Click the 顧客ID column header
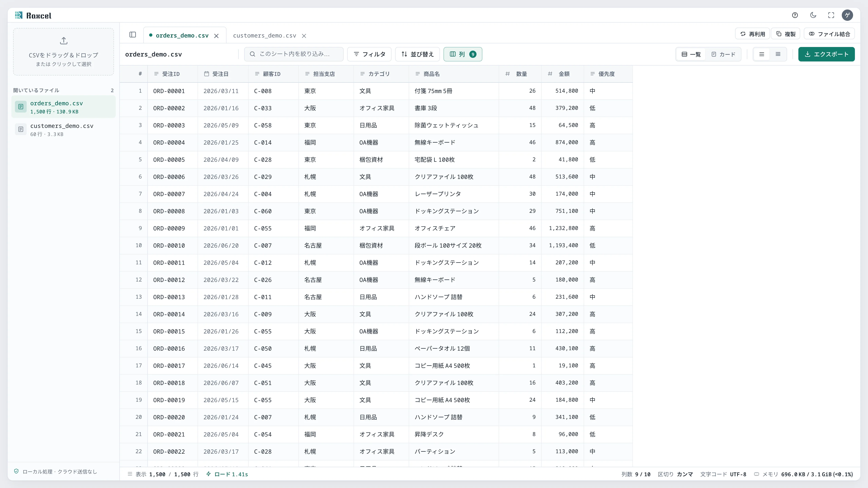This screenshot has width=868, height=488. 273,74
